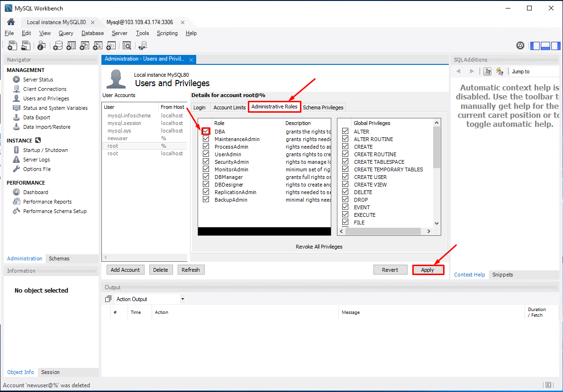563x392 pixels.
Task: Click the Jump to combo box
Action: pos(534,71)
